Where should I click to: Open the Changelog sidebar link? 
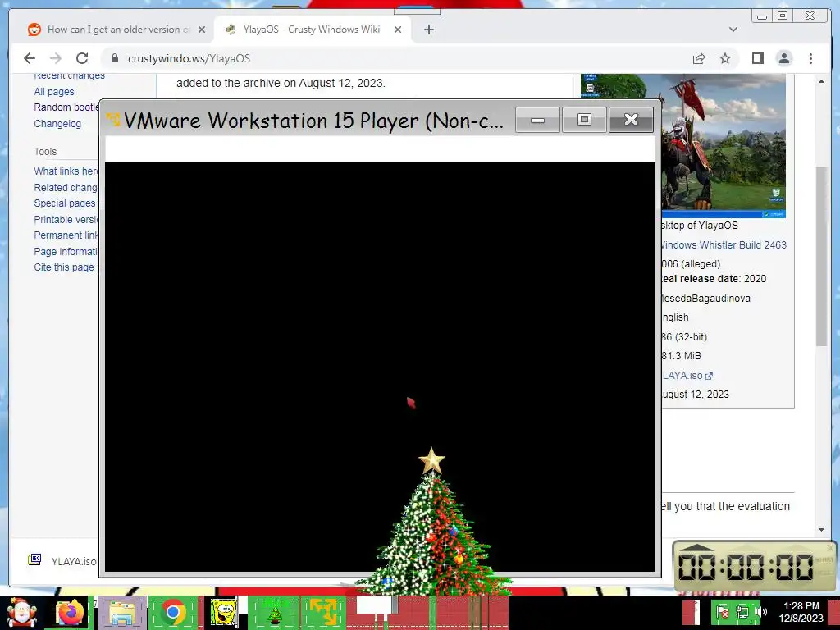click(x=57, y=124)
